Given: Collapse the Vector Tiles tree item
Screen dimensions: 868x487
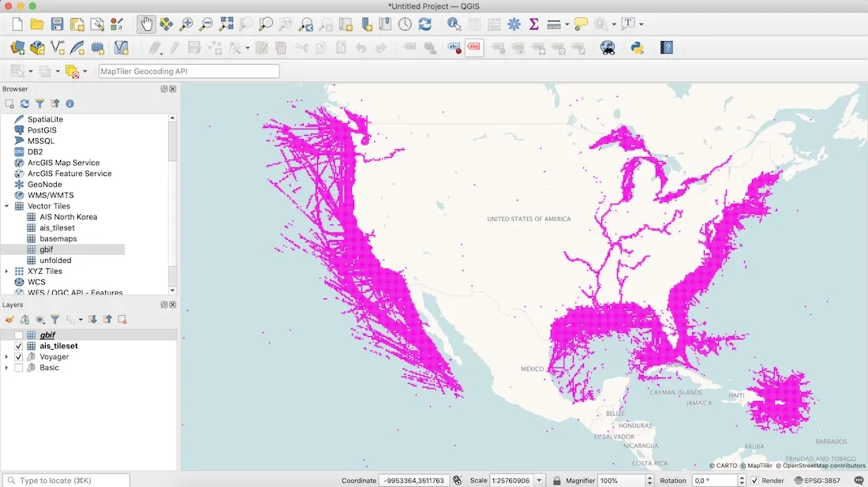Looking at the screenshot, I should pyautogui.click(x=7, y=206).
